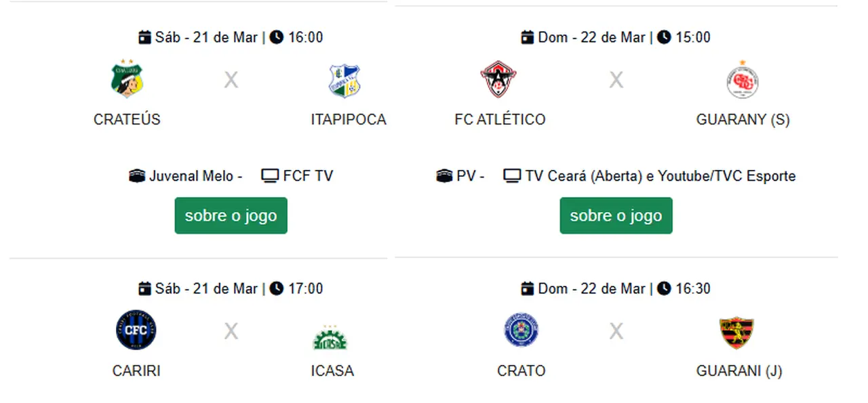868x403 pixels.
Task: Click the FCF TV monitor icon
Action: (x=270, y=176)
